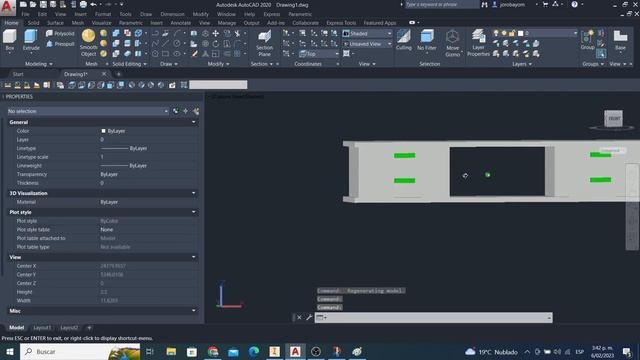The height and width of the screenshot is (360, 640).
Task: Switch to the Solid ribbon tab
Action: pos(33,23)
